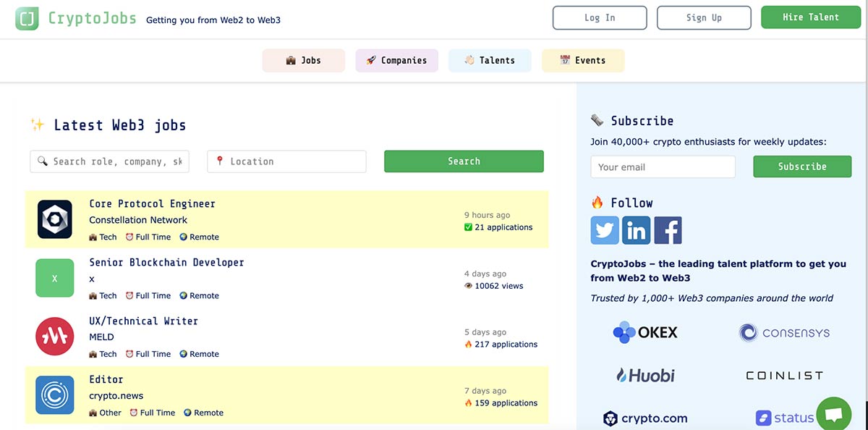This screenshot has height=430, width=868.
Task: Click the Sign Up button
Action: [704, 18]
